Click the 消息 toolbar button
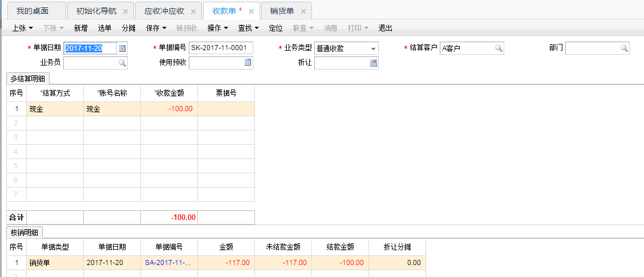 (x=331, y=28)
